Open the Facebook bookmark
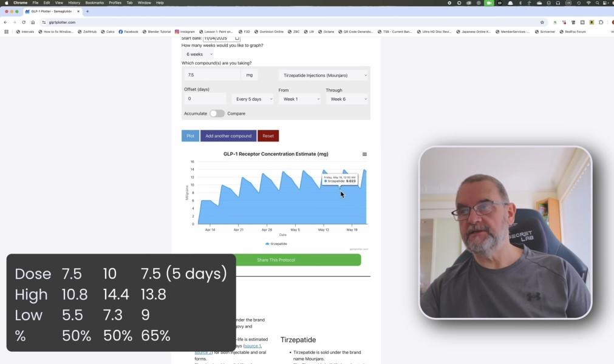The image size is (614, 364). coord(128,32)
